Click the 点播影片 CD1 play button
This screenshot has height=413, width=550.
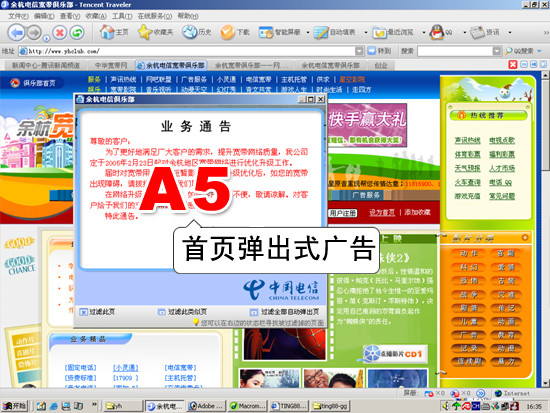pyautogui.click(x=396, y=354)
